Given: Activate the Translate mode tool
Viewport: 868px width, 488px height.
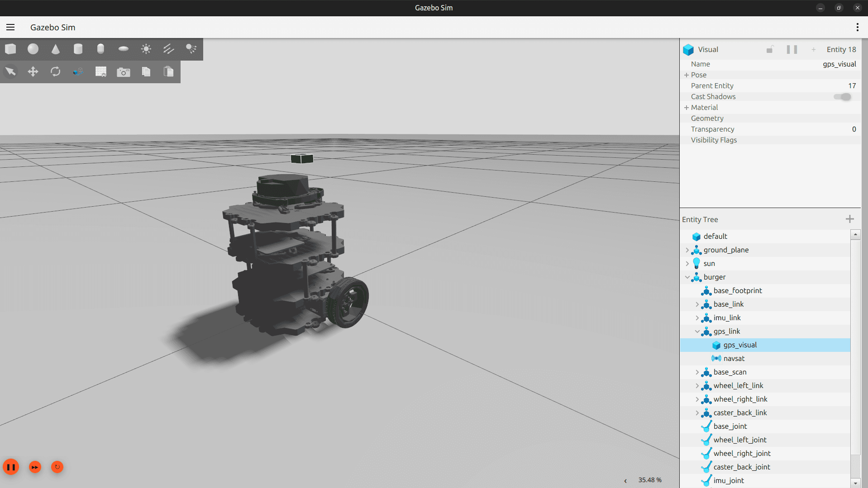Looking at the screenshot, I should pos(33,71).
